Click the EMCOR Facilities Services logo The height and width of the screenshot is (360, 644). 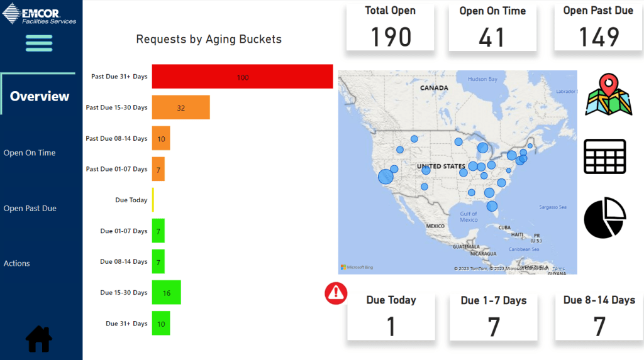pos(40,15)
